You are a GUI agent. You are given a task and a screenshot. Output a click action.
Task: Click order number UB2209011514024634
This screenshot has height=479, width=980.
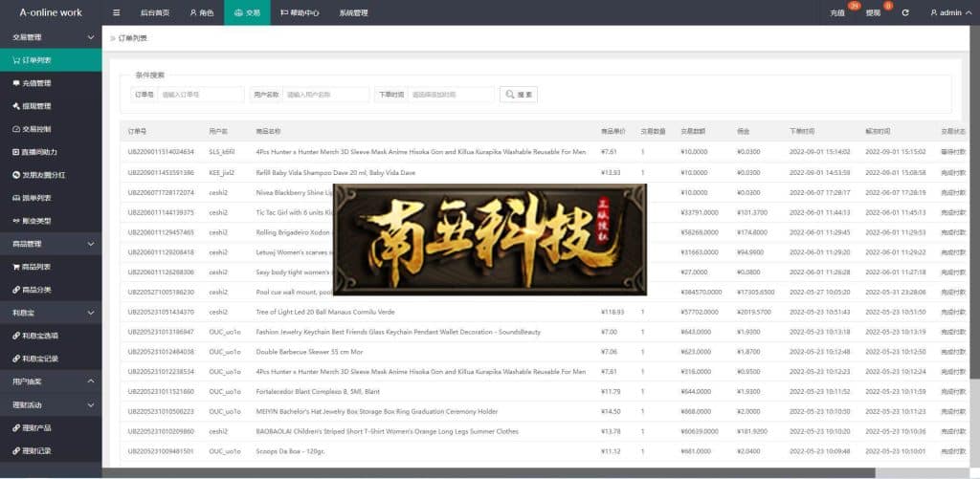[161, 152]
